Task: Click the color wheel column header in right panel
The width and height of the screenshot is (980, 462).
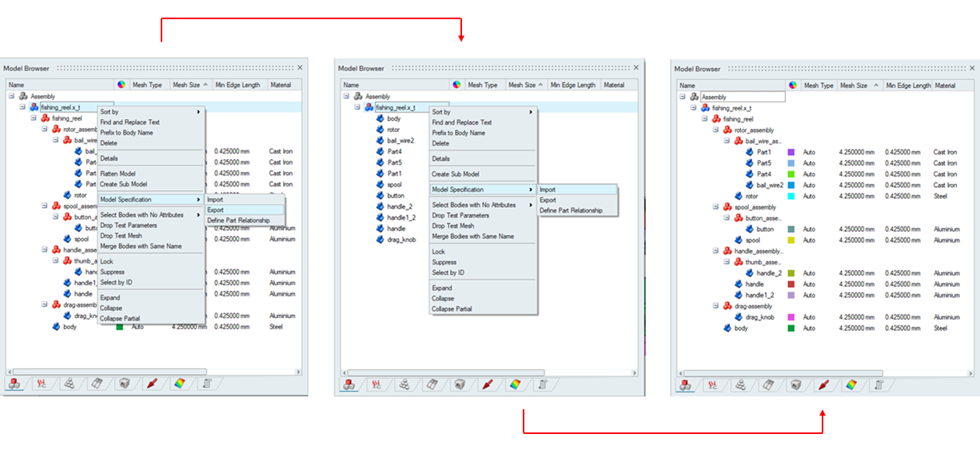Action: [792, 86]
